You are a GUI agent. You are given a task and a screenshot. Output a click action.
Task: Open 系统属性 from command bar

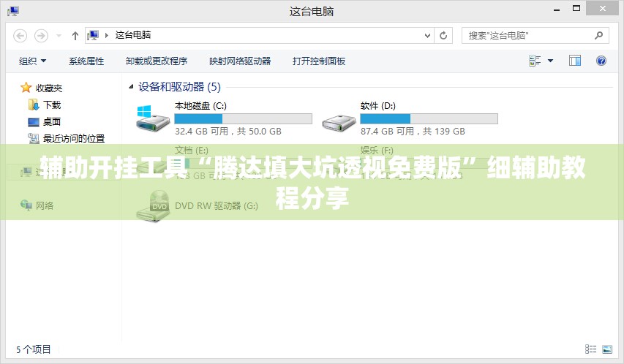coord(86,61)
